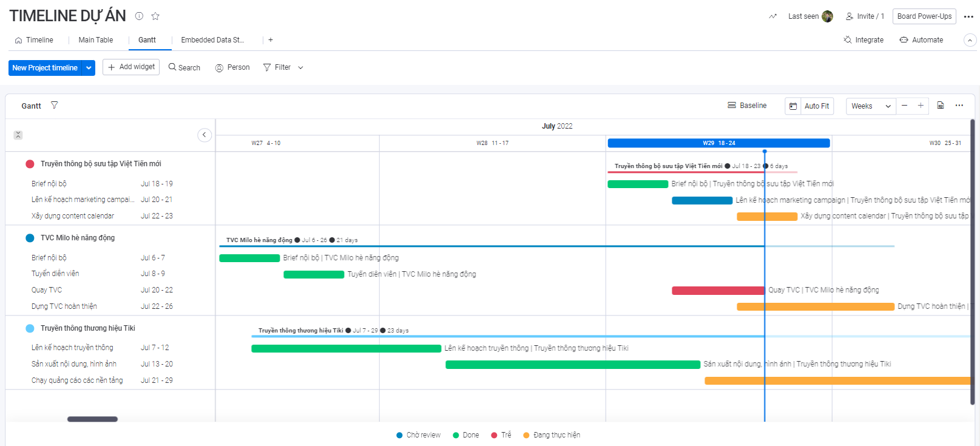Viewport: 980px width, 446px height.
Task: Click the Board Power-Ups button
Action: [x=924, y=16]
